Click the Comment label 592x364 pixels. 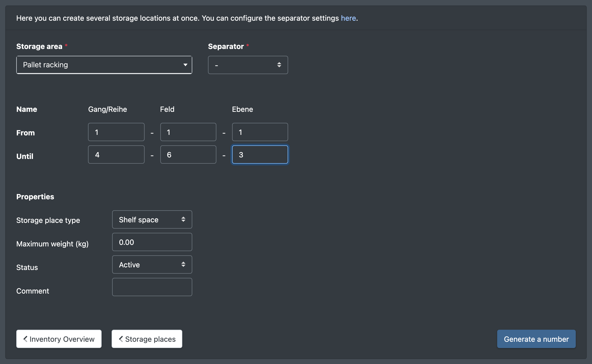click(32, 291)
